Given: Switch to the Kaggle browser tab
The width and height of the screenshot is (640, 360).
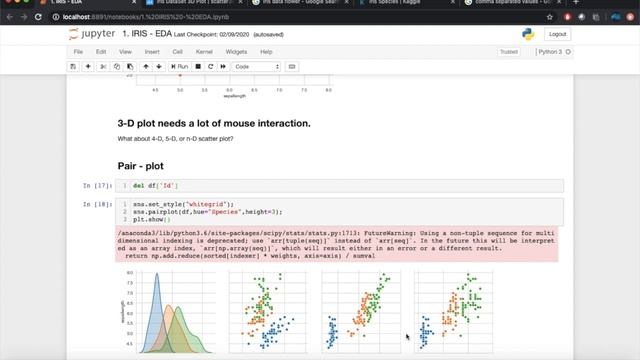Looking at the screenshot, I should pos(406,2).
